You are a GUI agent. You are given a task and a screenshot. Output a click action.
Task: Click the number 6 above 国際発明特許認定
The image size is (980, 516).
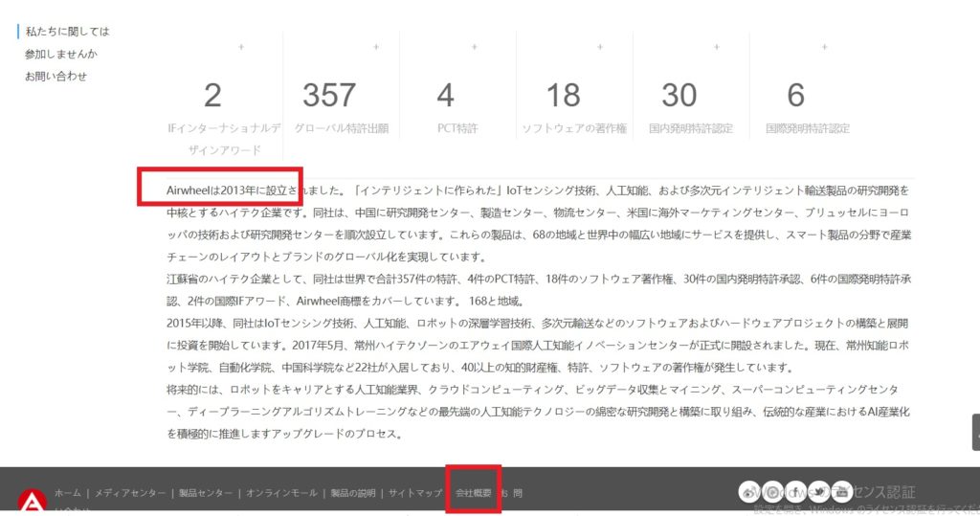[x=795, y=95]
